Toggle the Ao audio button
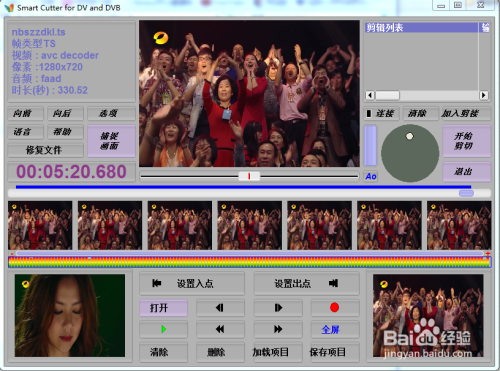The image size is (500, 371). 371,176
